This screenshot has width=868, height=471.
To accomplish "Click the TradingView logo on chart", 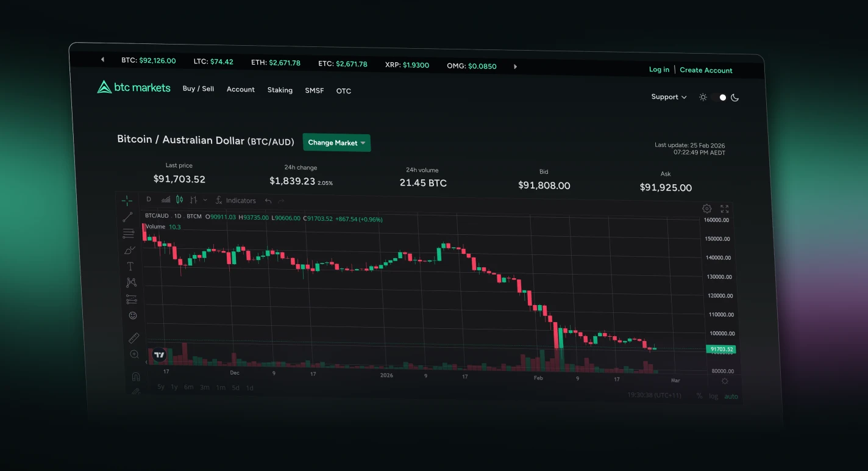I will [x=159, y=354].
